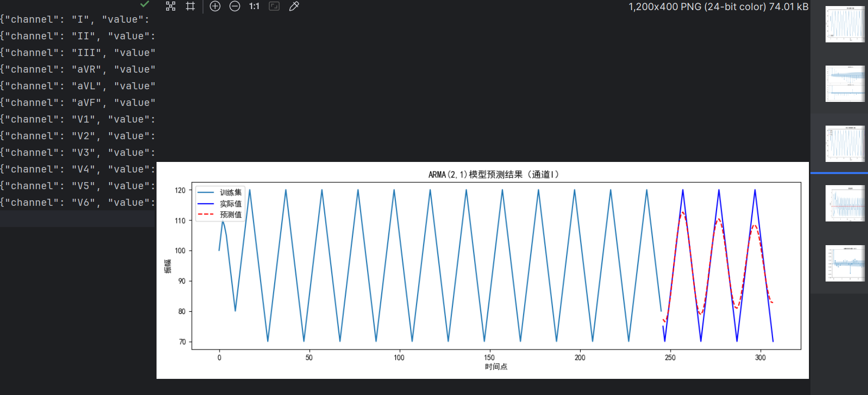Open the bottom thumbnail in the preview strip
This screenshot has width=868, height=395.
point(845,263)
